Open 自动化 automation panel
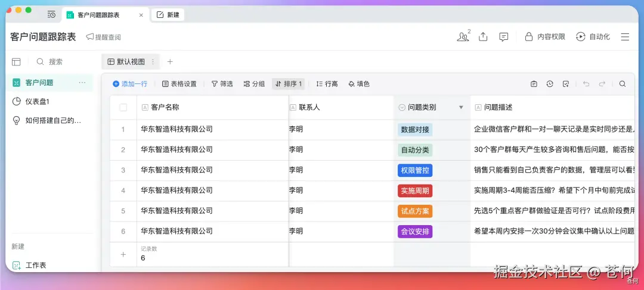 click(x=593, y=36)
